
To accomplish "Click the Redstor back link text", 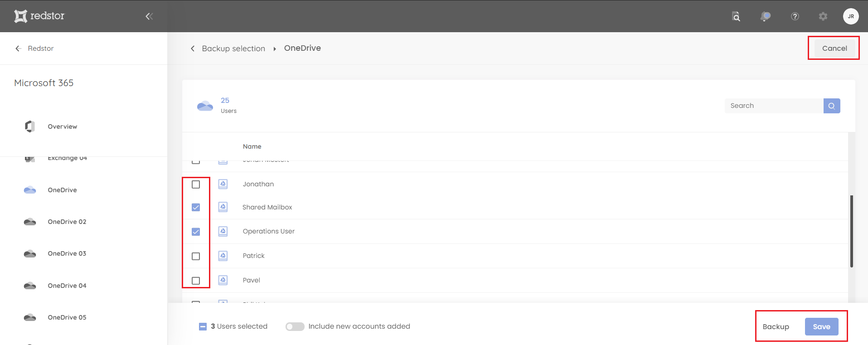I will coord(41,49).
